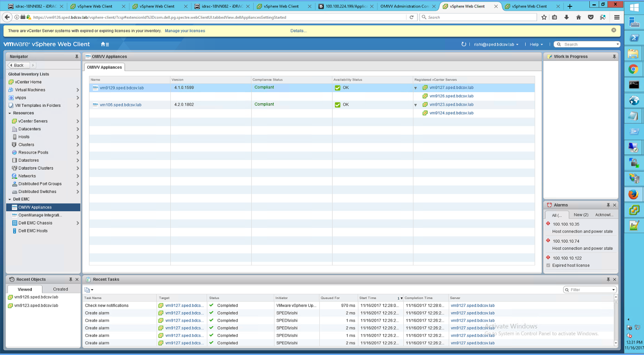This screenshot has height=355, width=644.
Task: Open appliance vm9129.sped.bdcsv.lab link
Action: pos(122,88)
